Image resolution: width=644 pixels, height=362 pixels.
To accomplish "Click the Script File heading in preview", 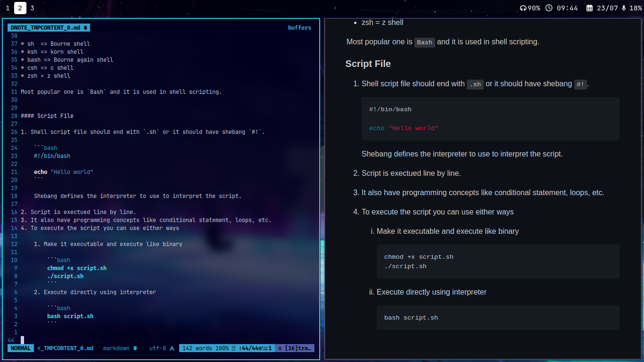I will pos(368,64).
